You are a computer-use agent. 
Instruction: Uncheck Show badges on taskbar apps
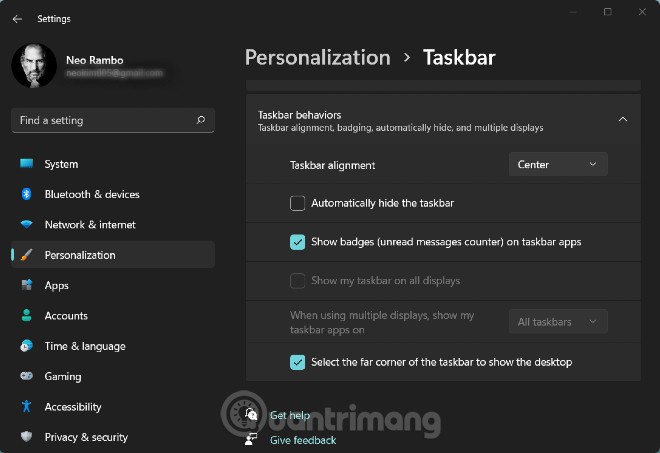298,242
